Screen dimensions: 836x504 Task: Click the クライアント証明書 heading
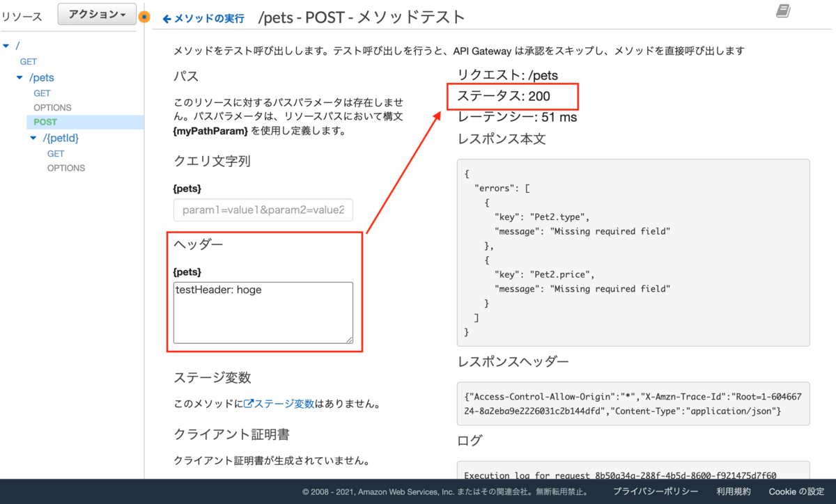pyautogui.click(x=232, y=434)
